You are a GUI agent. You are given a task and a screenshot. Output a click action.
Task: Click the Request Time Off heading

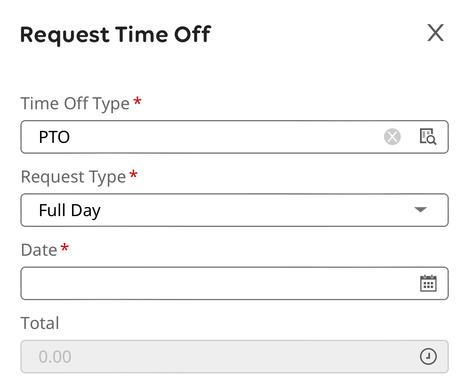[x=115, y=35]
